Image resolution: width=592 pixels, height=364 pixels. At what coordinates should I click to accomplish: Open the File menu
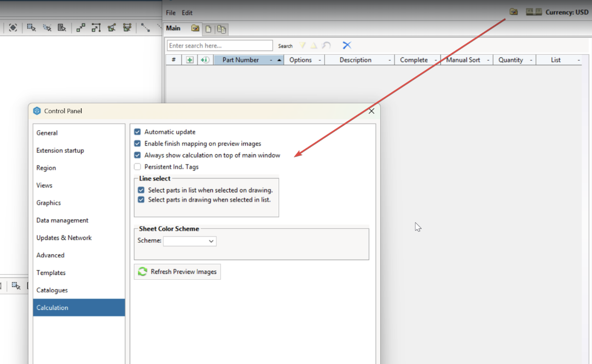pyautogui.click(x=171, y=13)
